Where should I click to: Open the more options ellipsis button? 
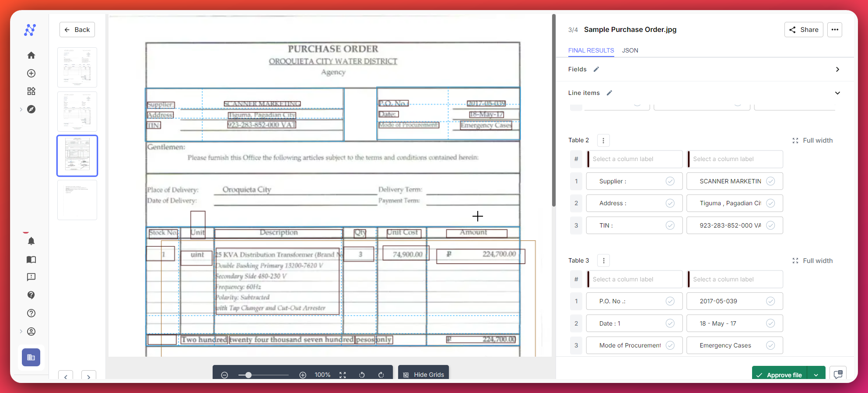tap(835, 30)
